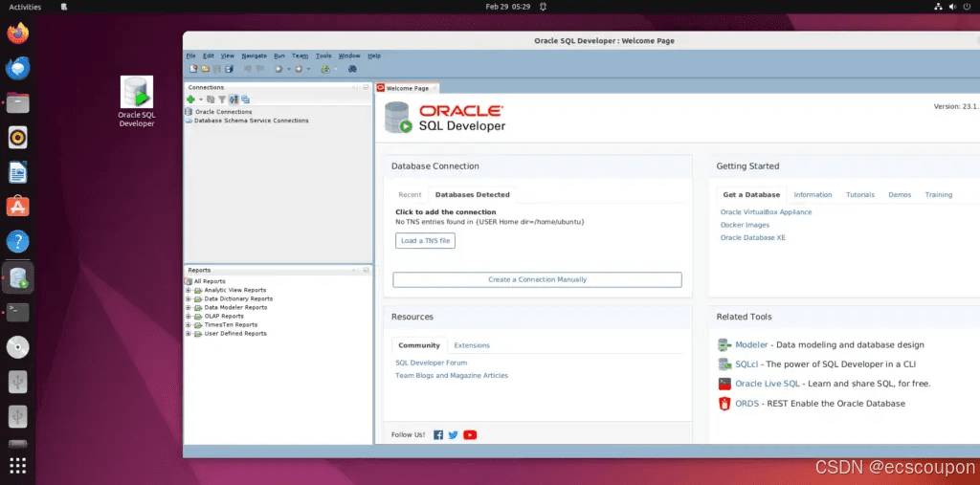Click the Twitter icon beside Follow Us
Screen dimensions: 980x485
point(453,435)
